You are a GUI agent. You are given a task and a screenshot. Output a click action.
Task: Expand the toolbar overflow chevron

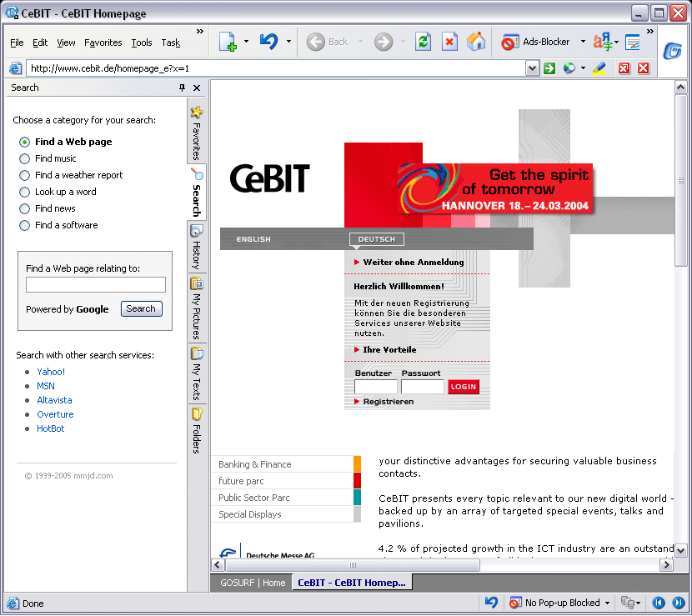[x=650, y=32]
